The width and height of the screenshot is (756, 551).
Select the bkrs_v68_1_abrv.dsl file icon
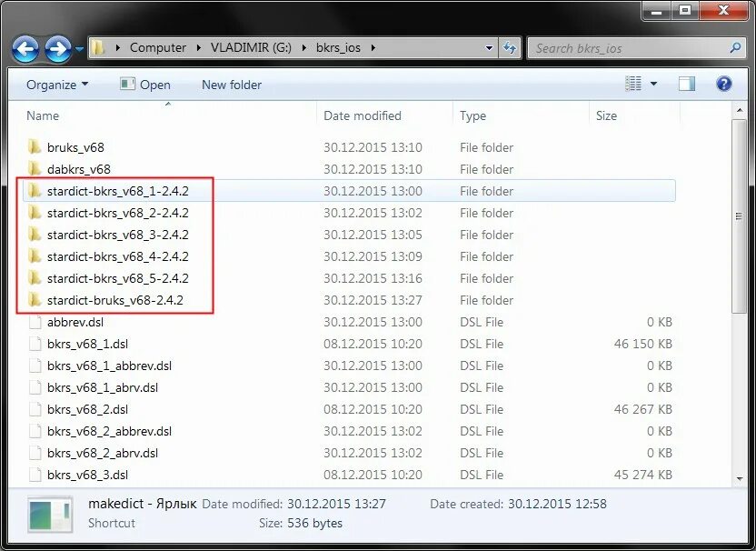pyautogui.click(x=35, y=387)
